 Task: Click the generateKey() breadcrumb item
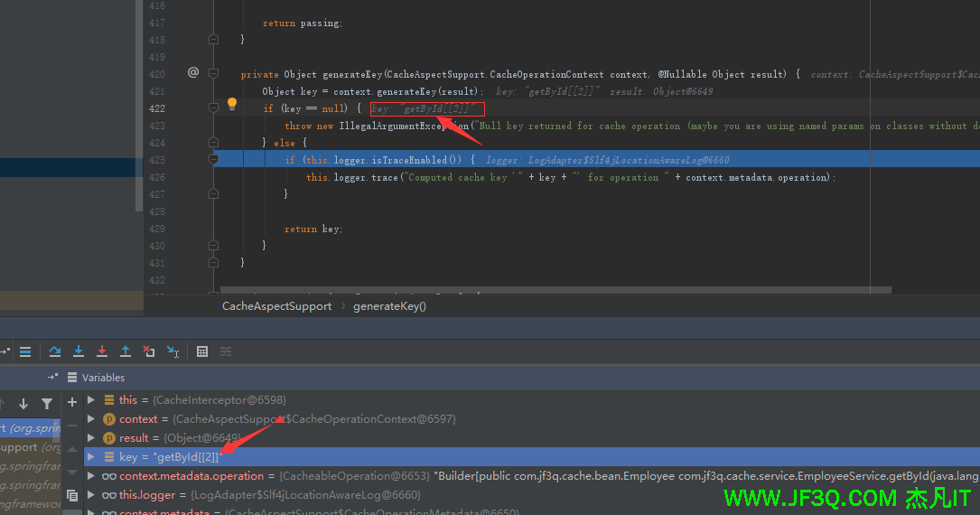pos(389,306)
